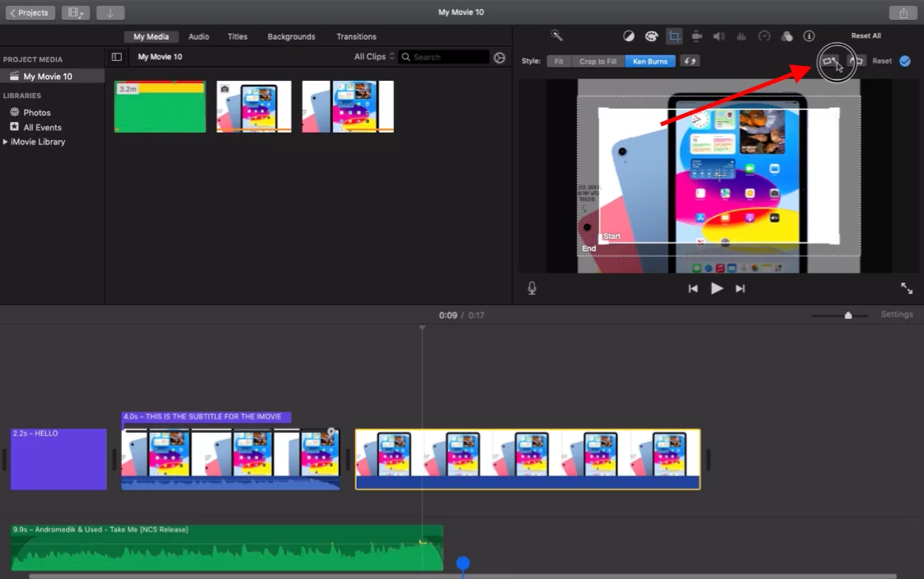Select the yellow-outlined iPad clip in timeline
The image size is (924, 579).
(x=528, y=459)
